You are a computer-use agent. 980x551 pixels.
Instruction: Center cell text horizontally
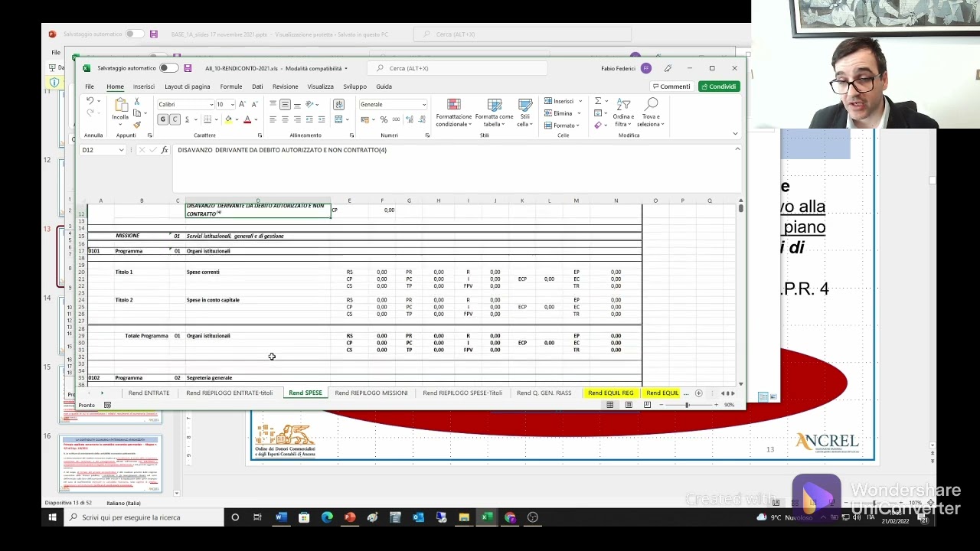pyautogui.click(x=285, y=119)
